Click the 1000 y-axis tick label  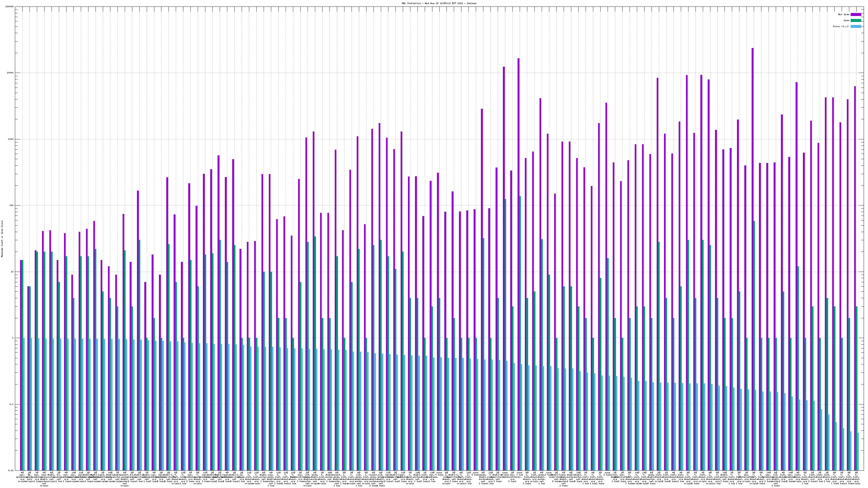pyautogui.click(x=11, y=139)
